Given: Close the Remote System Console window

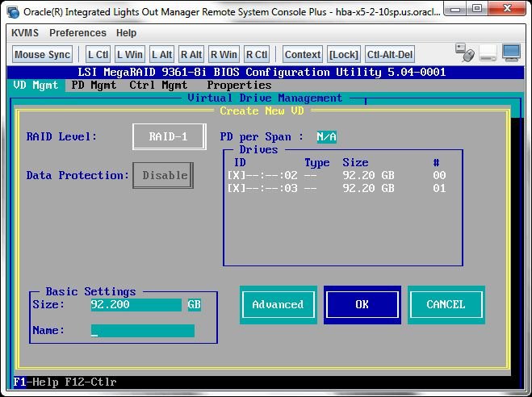Looking at the screenshot, I should tap(507, 9).
